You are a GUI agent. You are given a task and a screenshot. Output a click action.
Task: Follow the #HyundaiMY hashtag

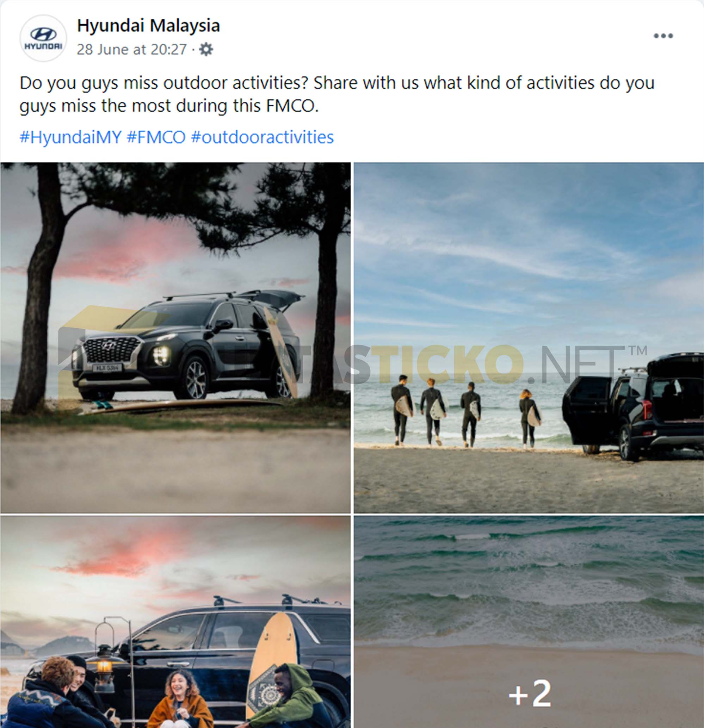(x=70, y=137)
